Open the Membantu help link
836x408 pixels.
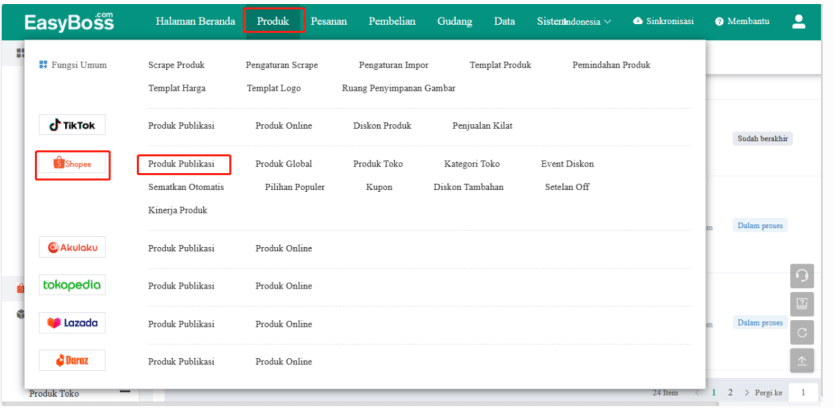(742, 21)
